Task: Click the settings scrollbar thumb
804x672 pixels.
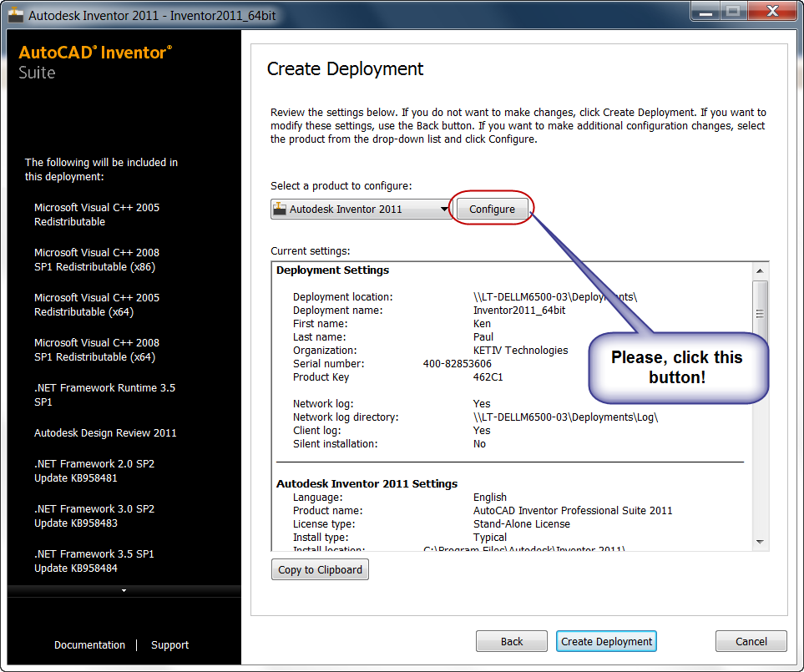Action: click(760, 313)
